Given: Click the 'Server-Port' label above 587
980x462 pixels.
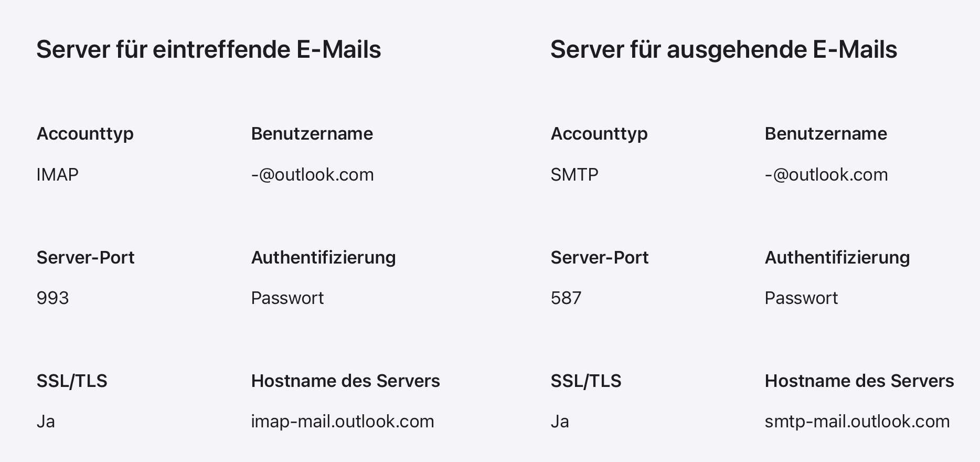Looking at the screenshot, I should click(599, 257).
